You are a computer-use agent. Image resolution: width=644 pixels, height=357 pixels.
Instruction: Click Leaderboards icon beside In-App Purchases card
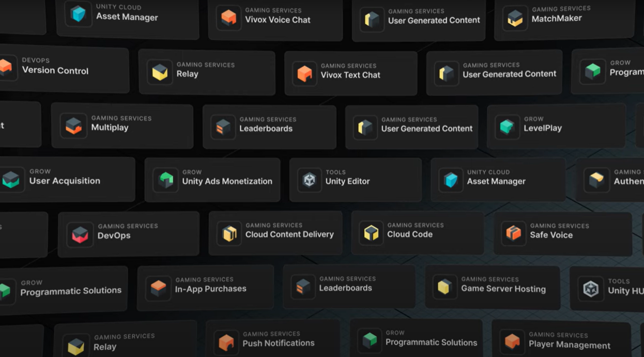pos(302,287)
